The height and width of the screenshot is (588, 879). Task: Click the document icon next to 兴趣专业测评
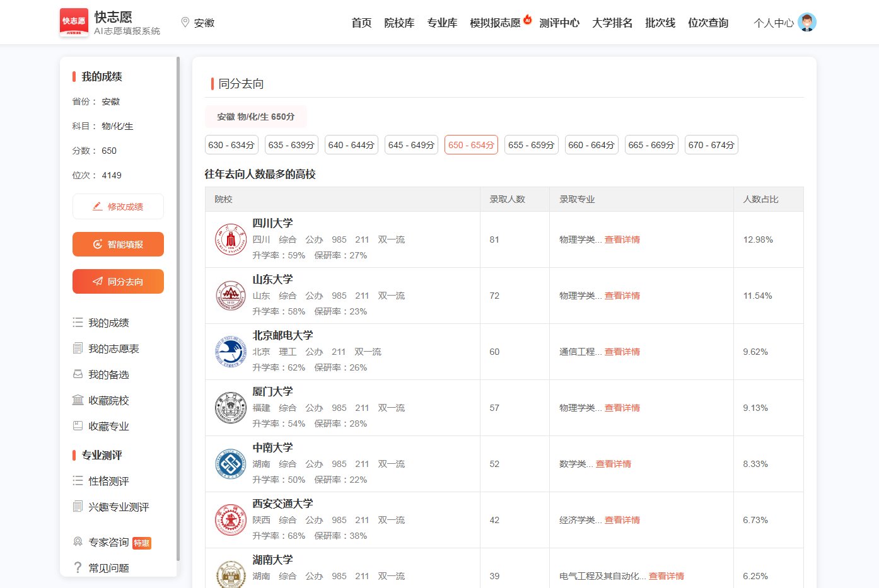[78, 506]
